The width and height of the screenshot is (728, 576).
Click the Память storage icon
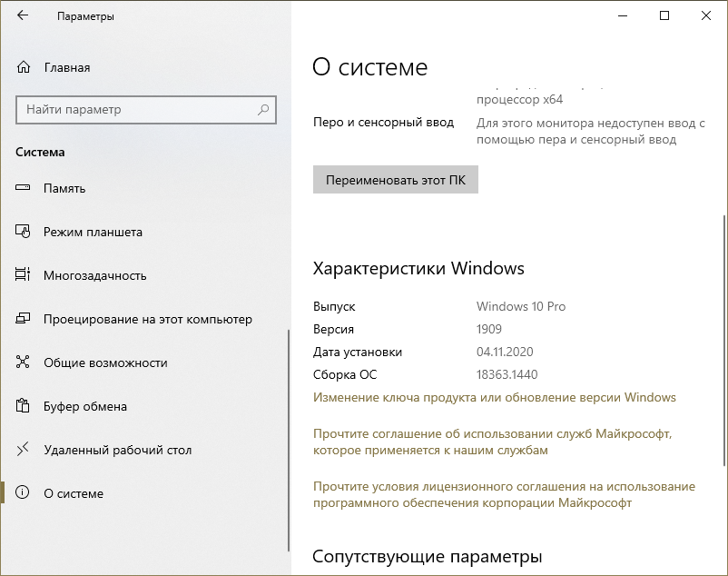[25, 188]
